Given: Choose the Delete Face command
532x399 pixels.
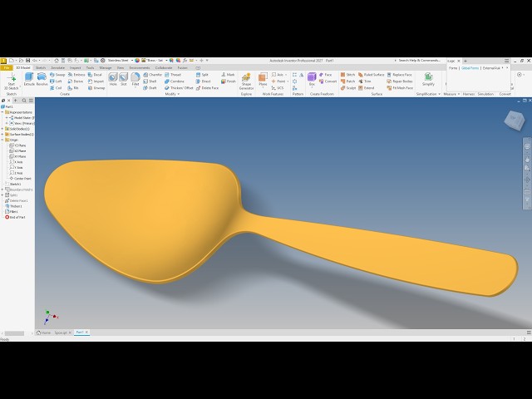Looking at the screenshot, I should pos(207,88).
